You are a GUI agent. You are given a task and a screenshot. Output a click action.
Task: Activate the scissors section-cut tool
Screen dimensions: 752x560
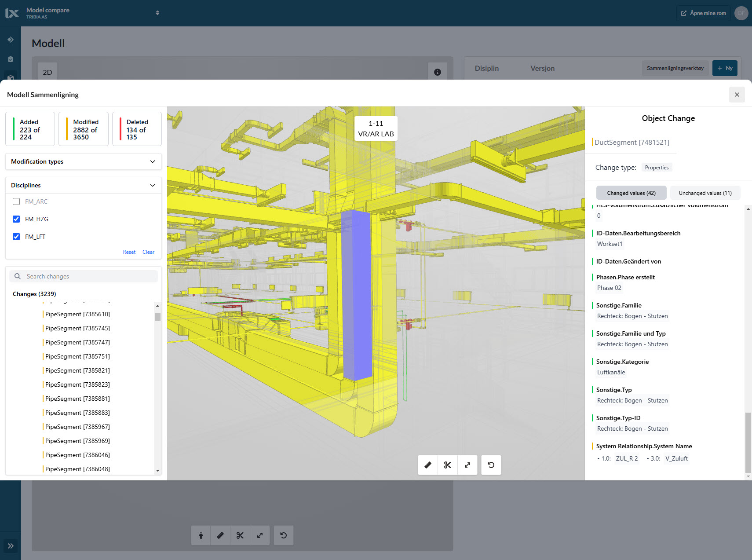(x=448, y=465)
